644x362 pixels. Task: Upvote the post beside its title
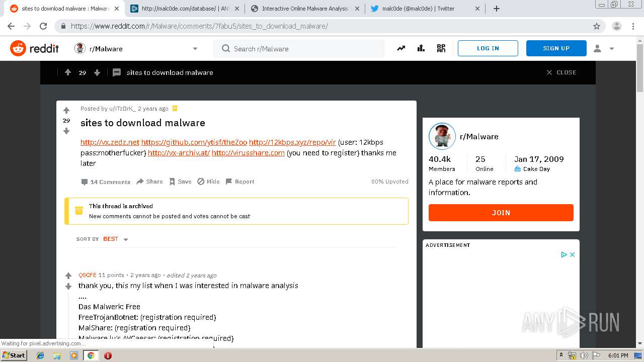(x=66, y=111)
